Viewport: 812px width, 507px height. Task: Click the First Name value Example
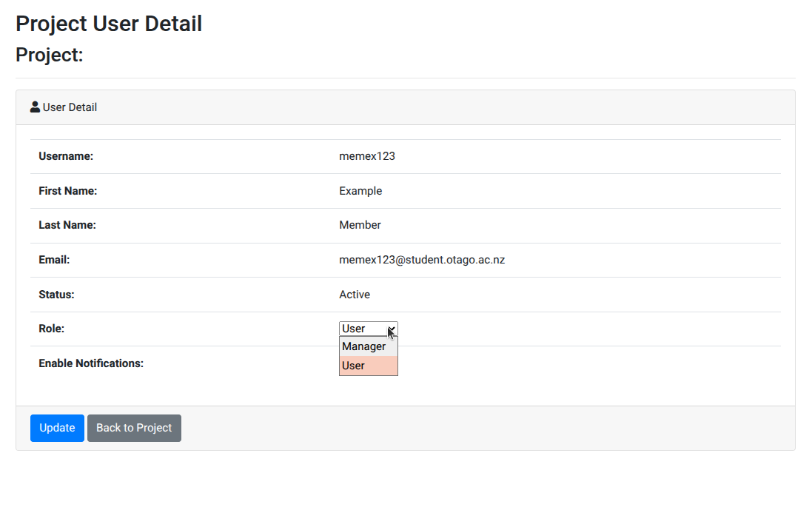tap(360, 190)
